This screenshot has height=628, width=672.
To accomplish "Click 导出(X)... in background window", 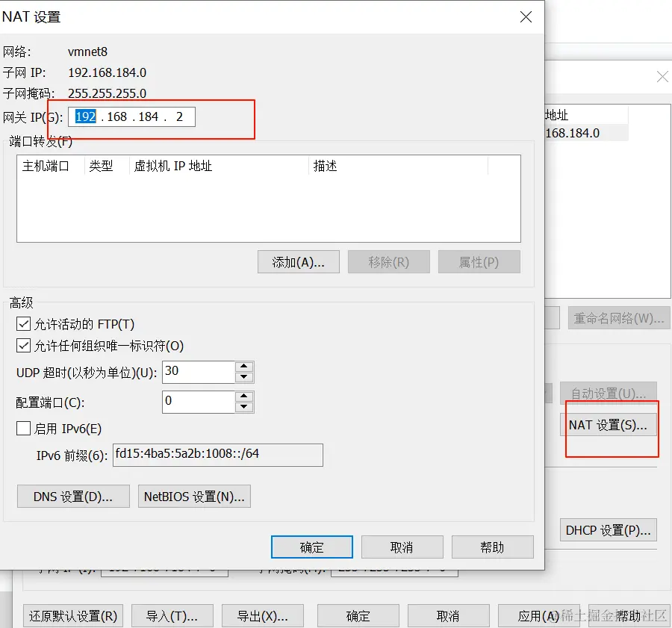I will pyautogui.click(x=263, y=616).
